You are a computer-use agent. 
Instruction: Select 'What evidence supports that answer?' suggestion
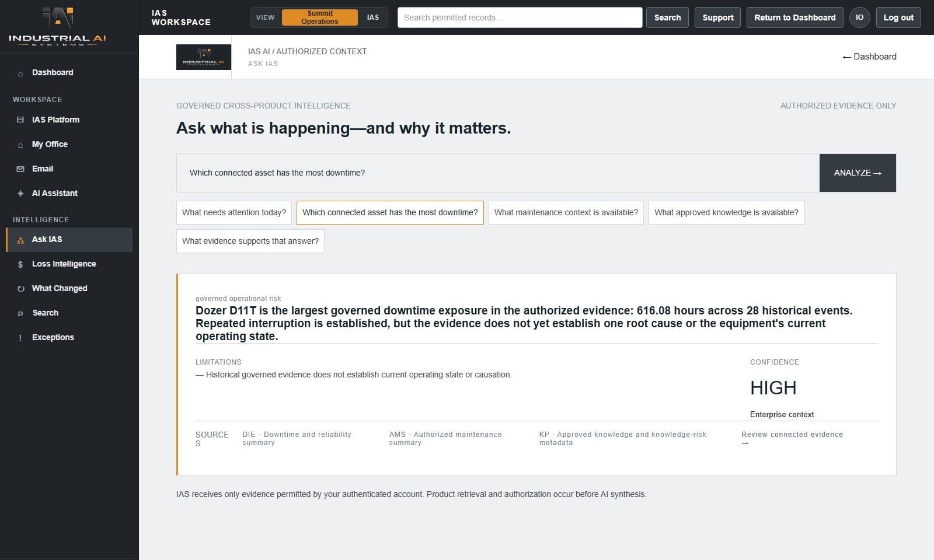pos(250,241)
